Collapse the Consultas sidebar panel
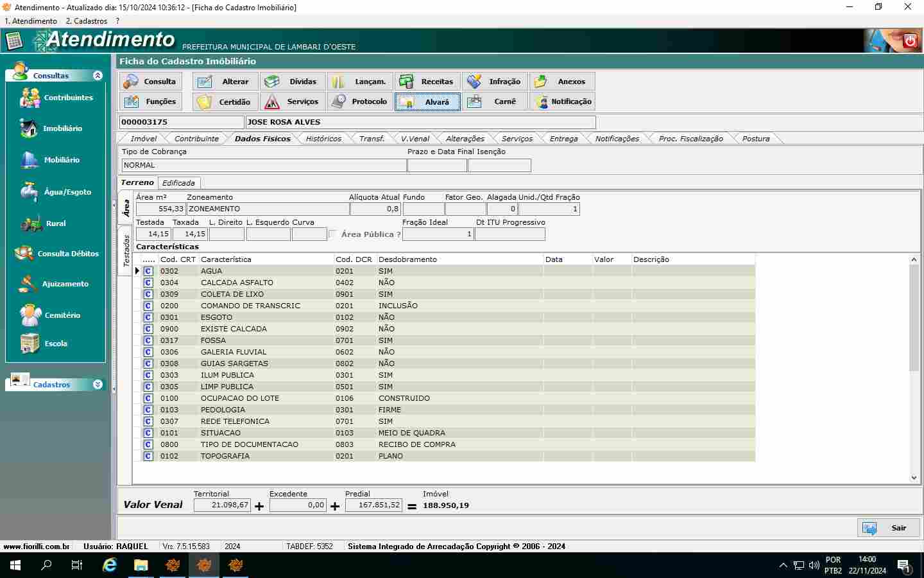The height and width of the screenshot is (578, 924). click(98, 76)
